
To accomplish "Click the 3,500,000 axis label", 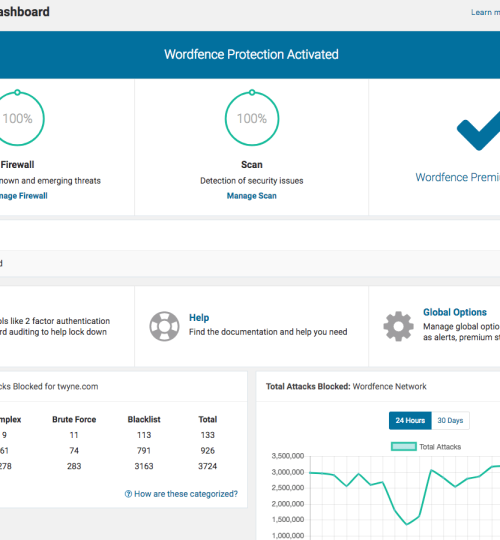I will [288, 456].
